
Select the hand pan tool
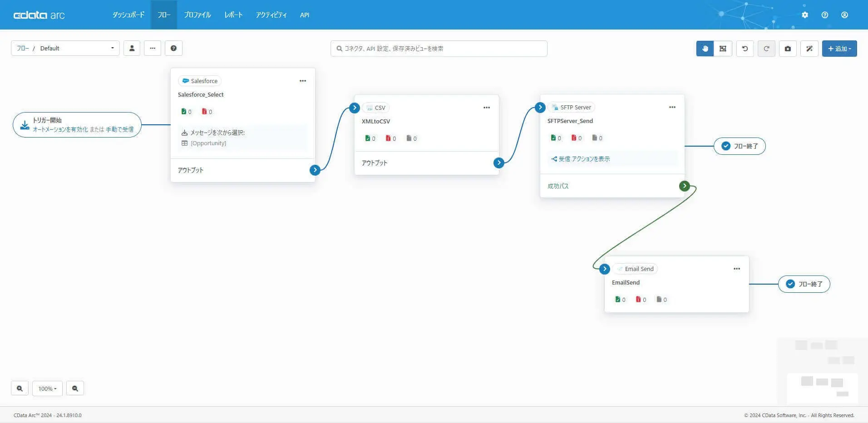pyautogui.click(x=705, y=49)
